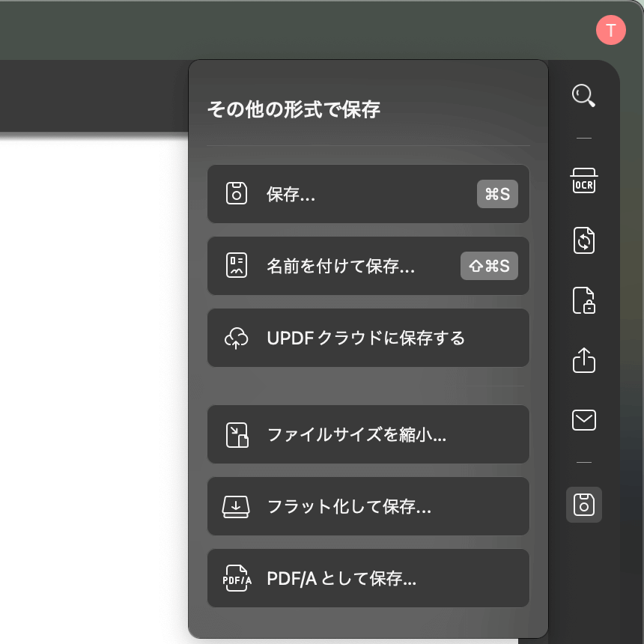Open the protect PDF lock icon

583,300
